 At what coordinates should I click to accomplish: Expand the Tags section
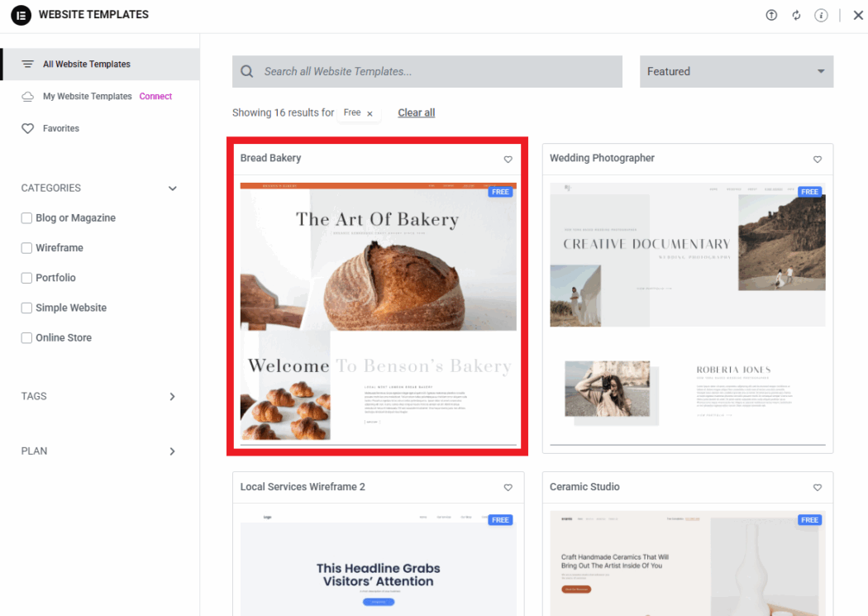pyautogui.click(x=172, y=397)
